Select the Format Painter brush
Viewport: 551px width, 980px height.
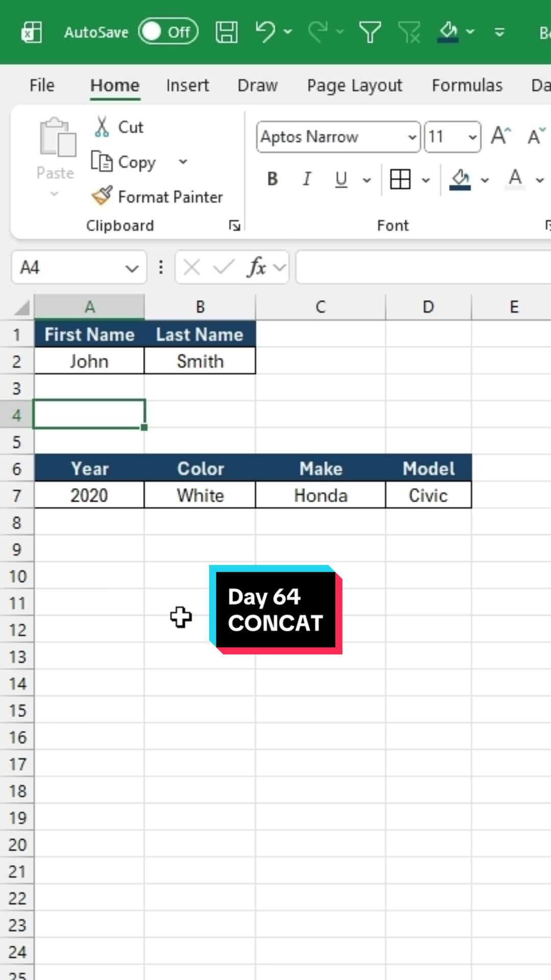pos(157,197)
